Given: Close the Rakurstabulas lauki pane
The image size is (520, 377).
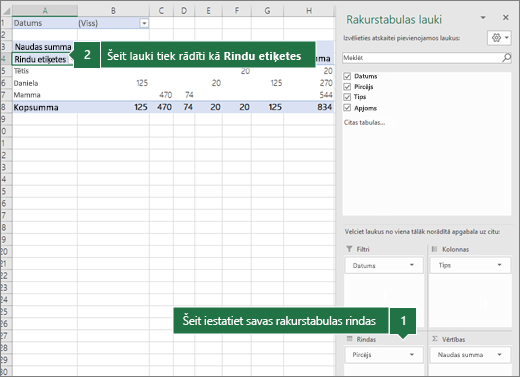Looking at the screenshot, I should pos(506,17).
